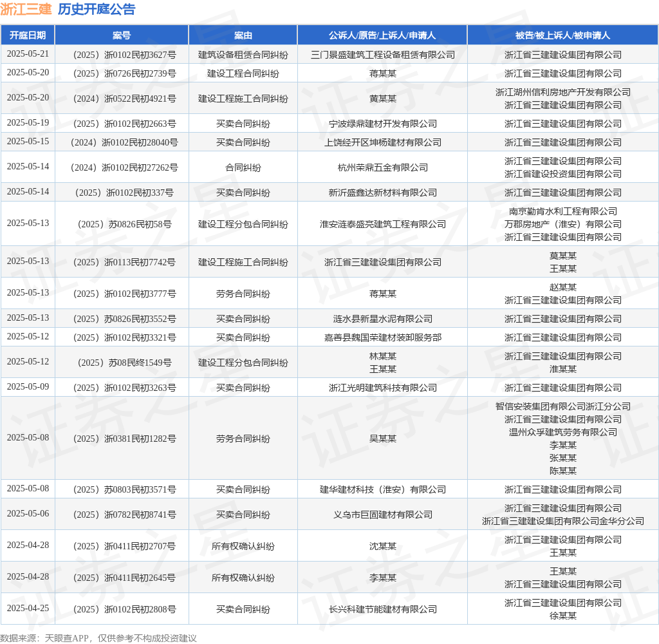Click plaintiff 浙江光明建筑科技有限公司
The image size is (659, 644).
(x=382, y=388)
